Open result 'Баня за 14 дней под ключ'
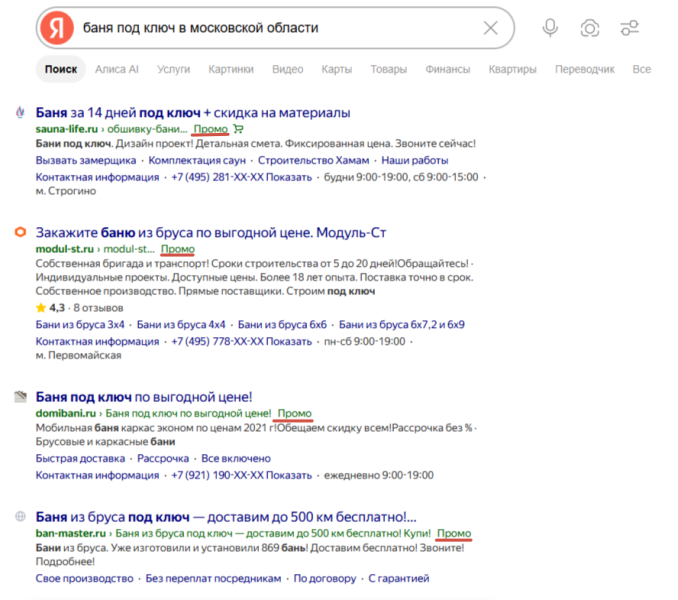 tap(193, 113)
